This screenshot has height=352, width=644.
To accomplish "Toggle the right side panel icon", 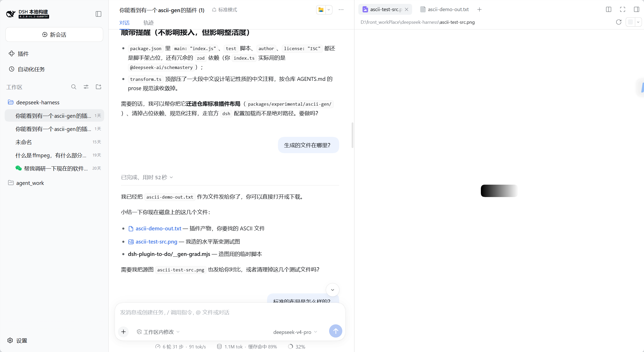I will 637,10.
